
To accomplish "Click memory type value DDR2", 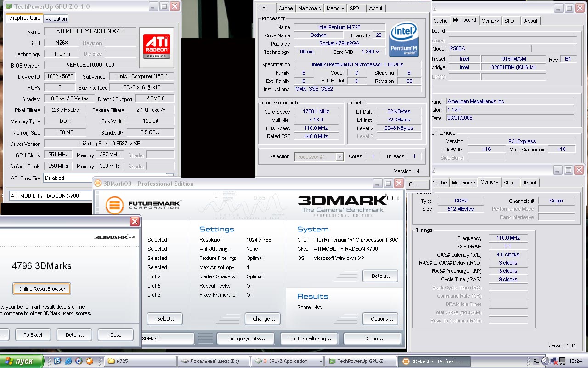I will [x=460, y=201].
